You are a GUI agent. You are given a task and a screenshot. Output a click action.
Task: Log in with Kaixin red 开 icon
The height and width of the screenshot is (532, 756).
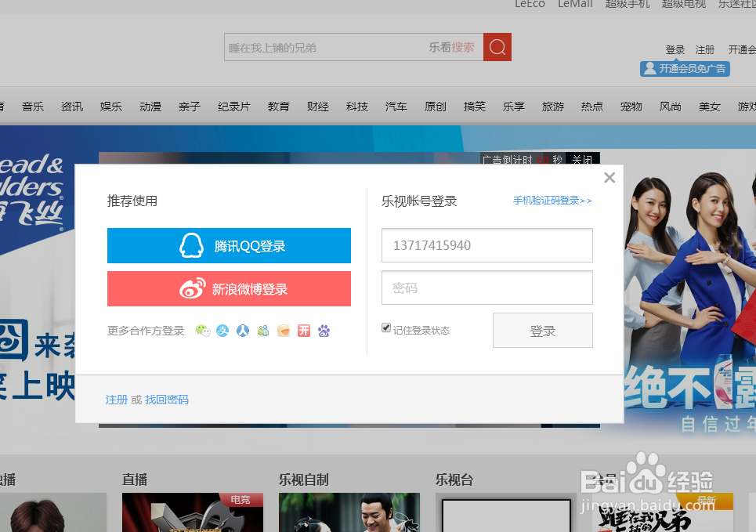[x=304, y=331]
